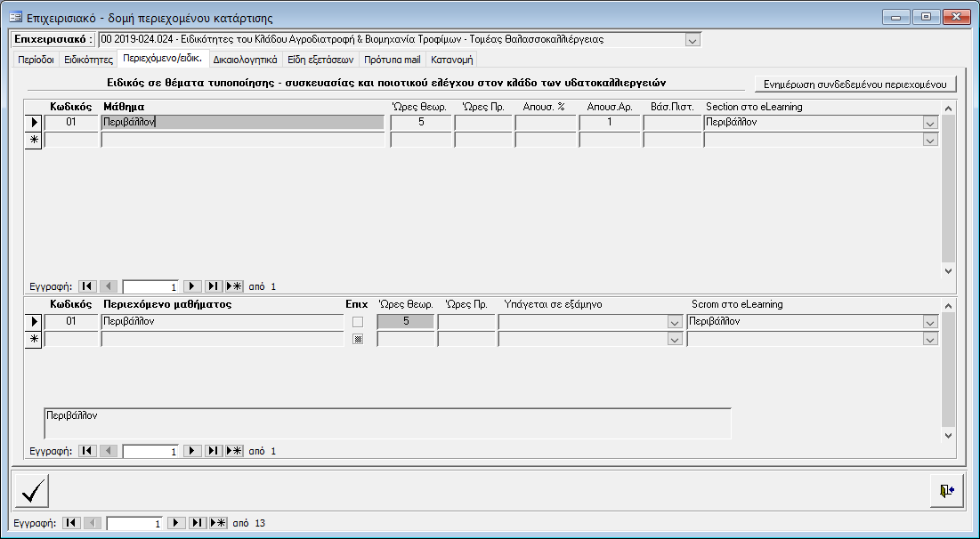980x539 pixels.
Task: Expand Section στο eLearning dropdown for Περιβάλλον
Action: coord(930,123)
